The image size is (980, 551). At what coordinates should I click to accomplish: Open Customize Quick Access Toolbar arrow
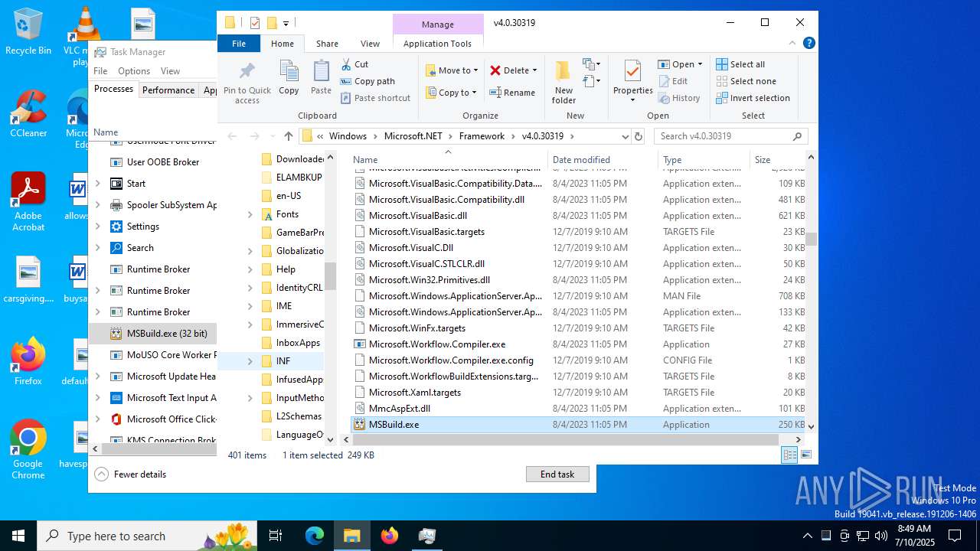286,23
